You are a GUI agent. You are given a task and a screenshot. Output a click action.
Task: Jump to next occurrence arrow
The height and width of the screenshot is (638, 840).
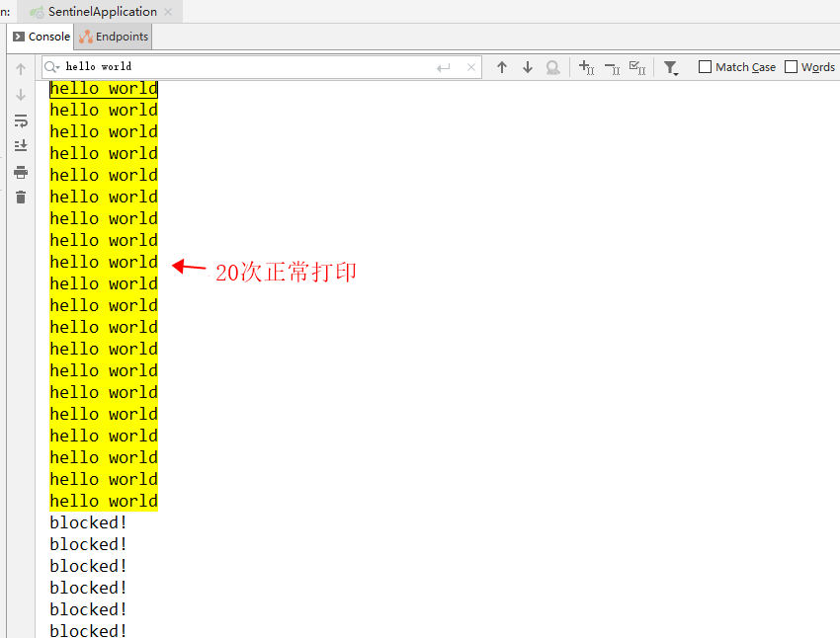pyautogui.click(x=527, y=66)
